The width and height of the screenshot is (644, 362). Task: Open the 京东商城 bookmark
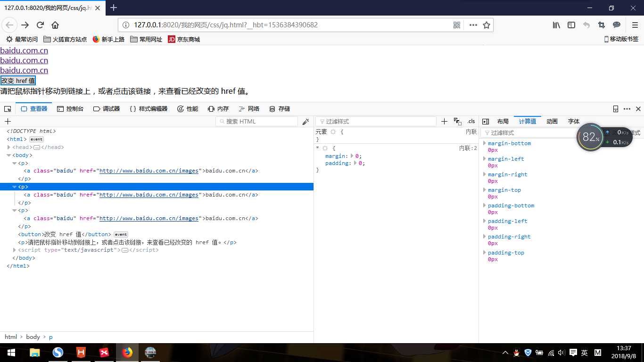tap(184, 40)
